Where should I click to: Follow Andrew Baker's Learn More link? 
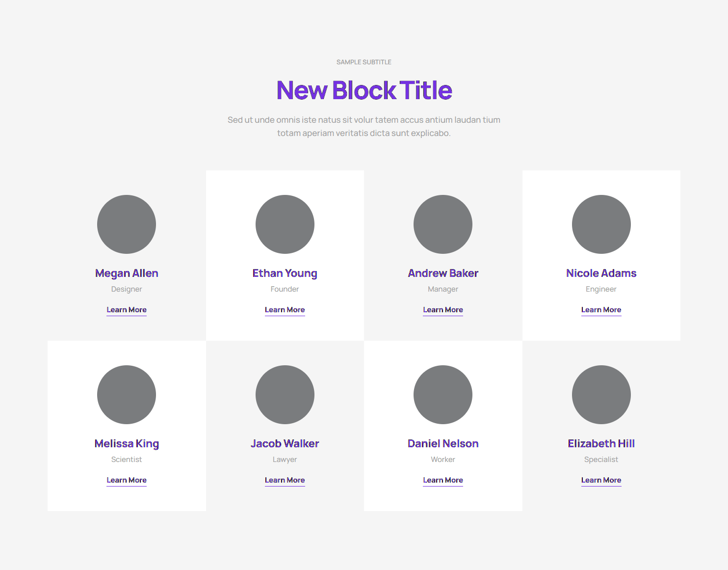[x=443, y=310]
